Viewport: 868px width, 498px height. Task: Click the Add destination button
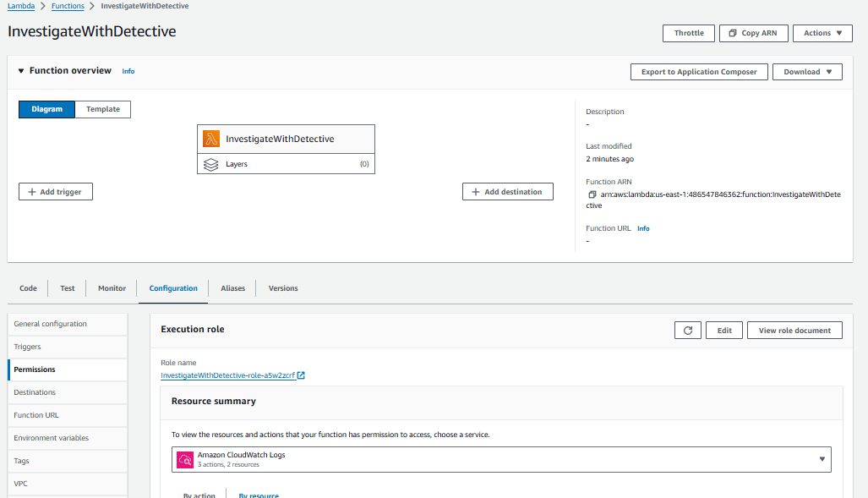click(x=508, y=192)
